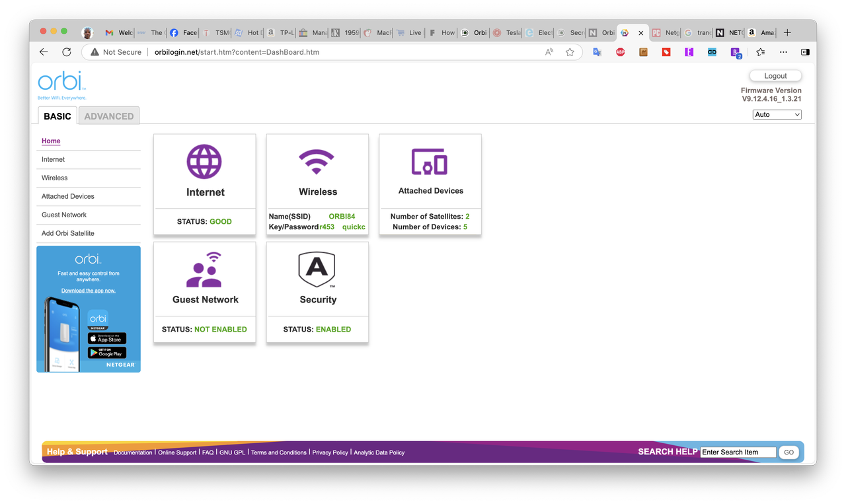This screenshot has height=504, width=846.
Task: Open the FAQ link
Action: [x=208, y=452]
